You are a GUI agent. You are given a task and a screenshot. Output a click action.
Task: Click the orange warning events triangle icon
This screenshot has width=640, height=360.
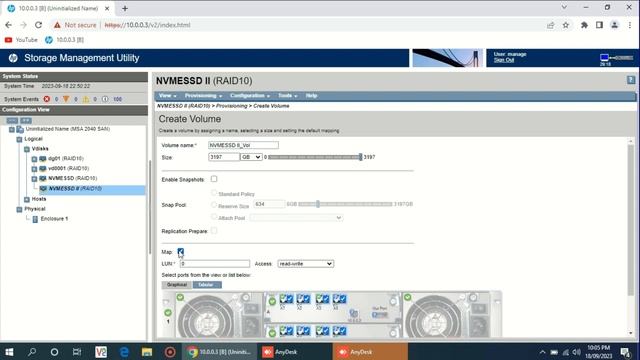[x=66, y=99]
